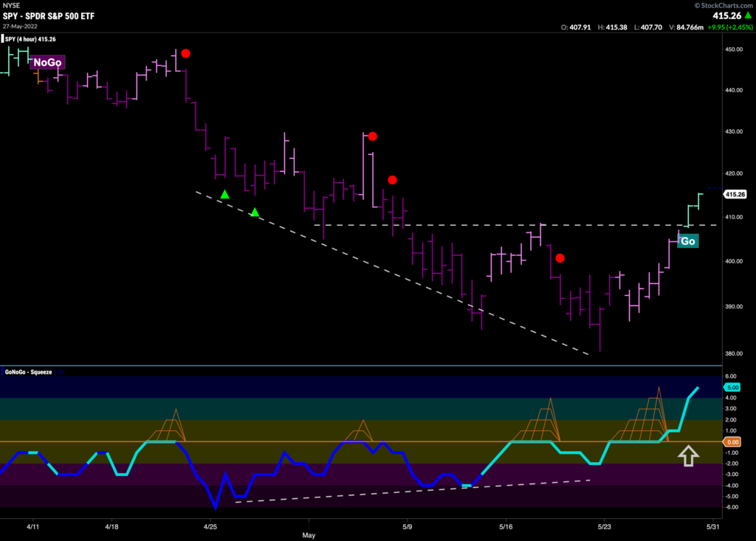Viewport: 756px width, 541px height.
Task: Click the 27-May-2022 date text
Action: coord(20,27)
